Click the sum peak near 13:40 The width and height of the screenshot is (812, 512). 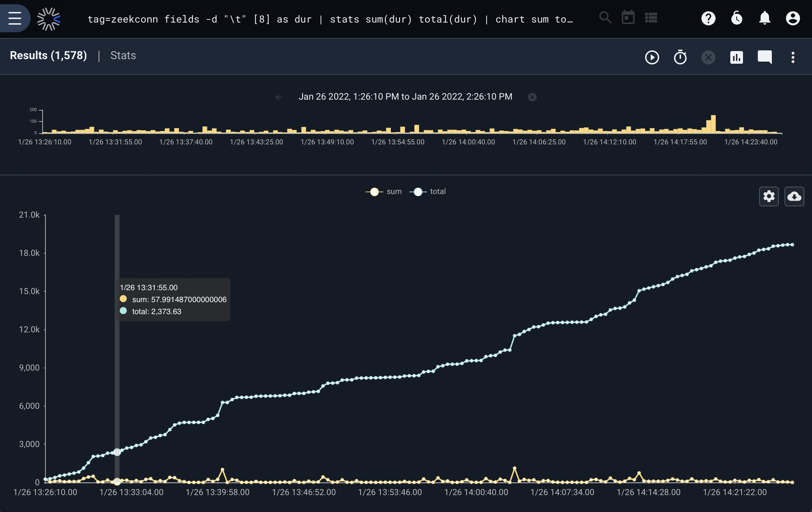click(x=222, y=469)
